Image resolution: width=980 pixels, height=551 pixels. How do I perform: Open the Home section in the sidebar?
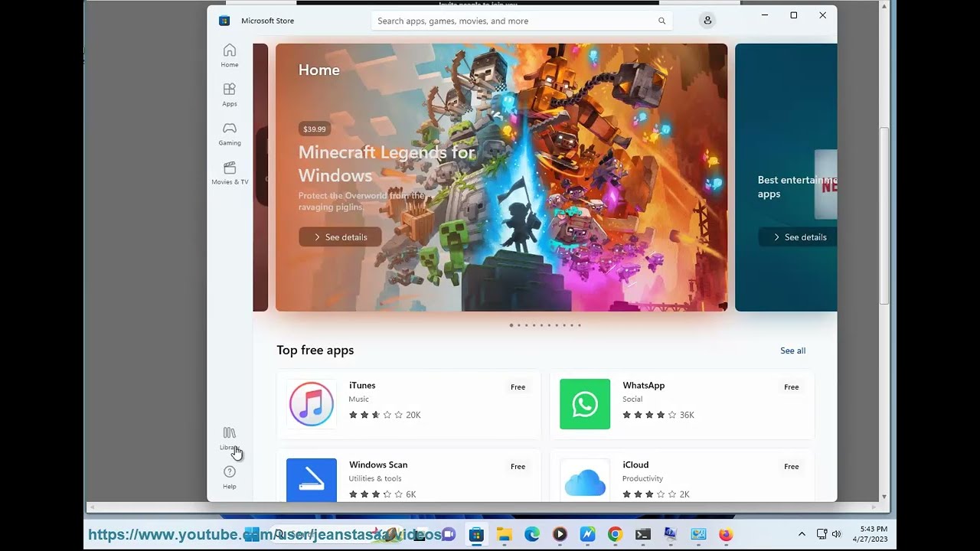pos(229,56)
